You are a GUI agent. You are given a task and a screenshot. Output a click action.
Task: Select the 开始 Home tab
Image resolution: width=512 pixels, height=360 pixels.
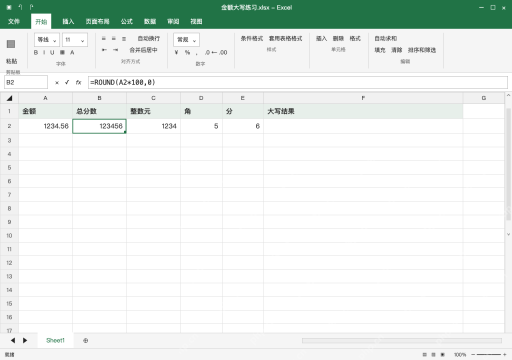[x=41, y=22]
